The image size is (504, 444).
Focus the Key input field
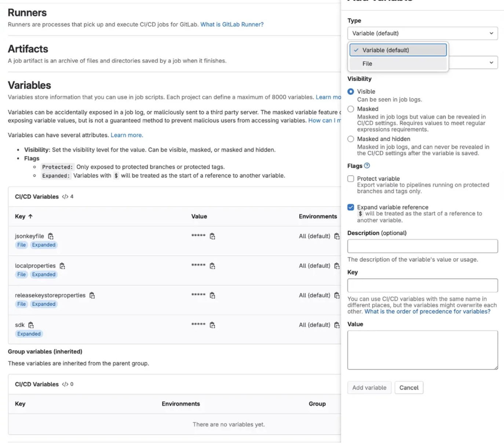(x=423, y=285)
